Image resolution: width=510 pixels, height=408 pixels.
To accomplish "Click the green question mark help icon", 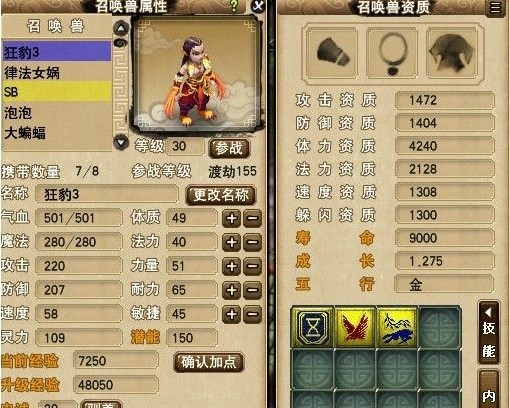I will (234, 6).
